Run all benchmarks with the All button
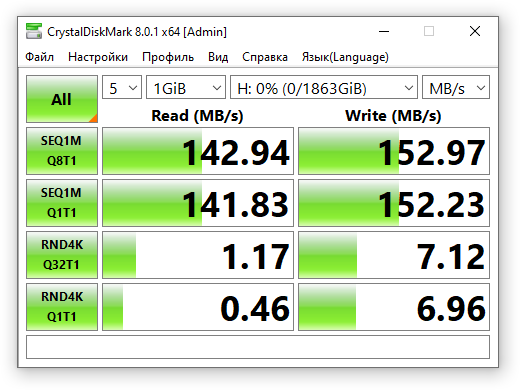 point(62,99)
